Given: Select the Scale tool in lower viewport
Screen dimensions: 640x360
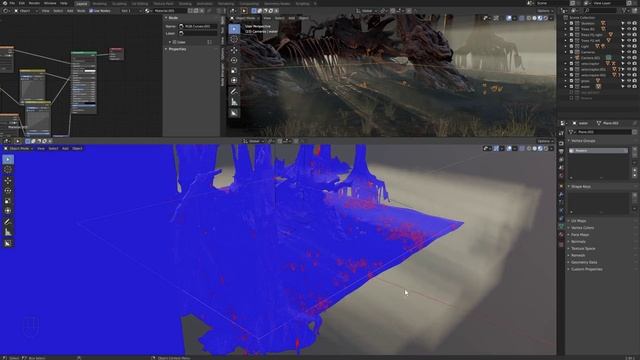Looking at the screenshot, I should (x=8, y=201).
